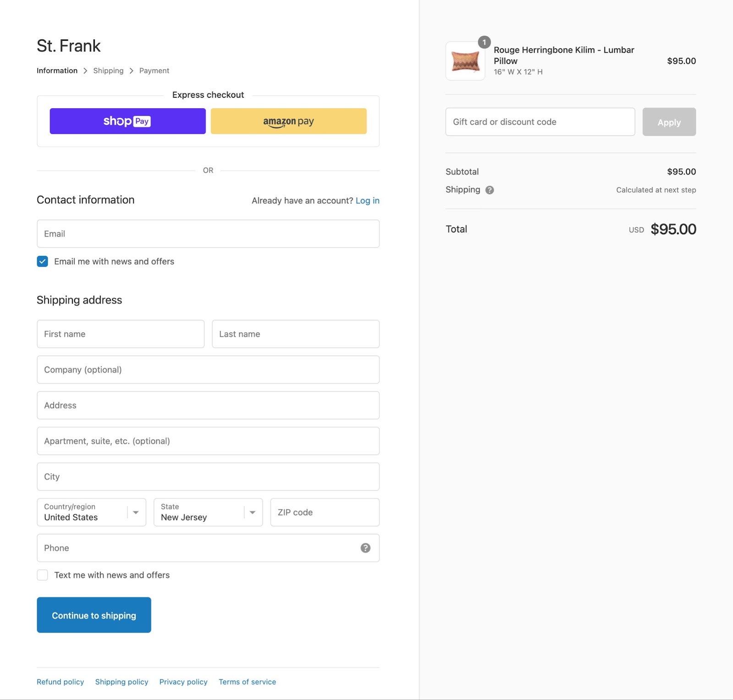Click the Phone field help icon

click(365, 548)
